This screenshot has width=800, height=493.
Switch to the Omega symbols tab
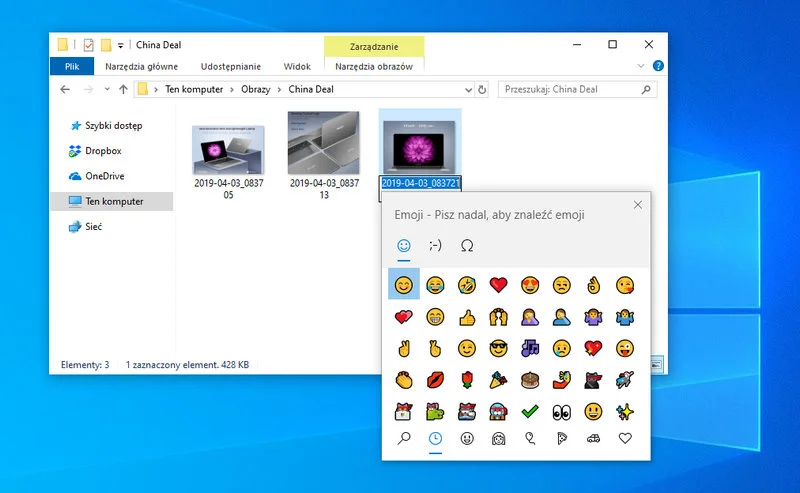pos(467,245)
